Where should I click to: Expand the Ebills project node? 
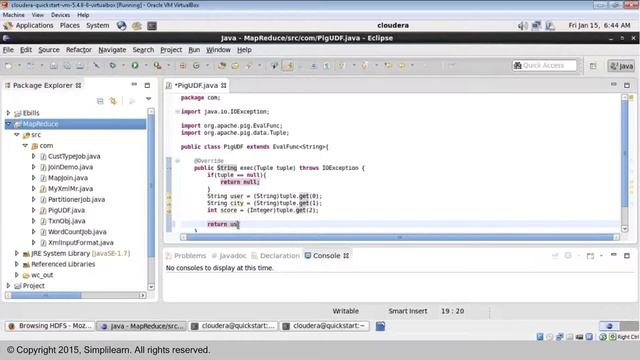8,113
